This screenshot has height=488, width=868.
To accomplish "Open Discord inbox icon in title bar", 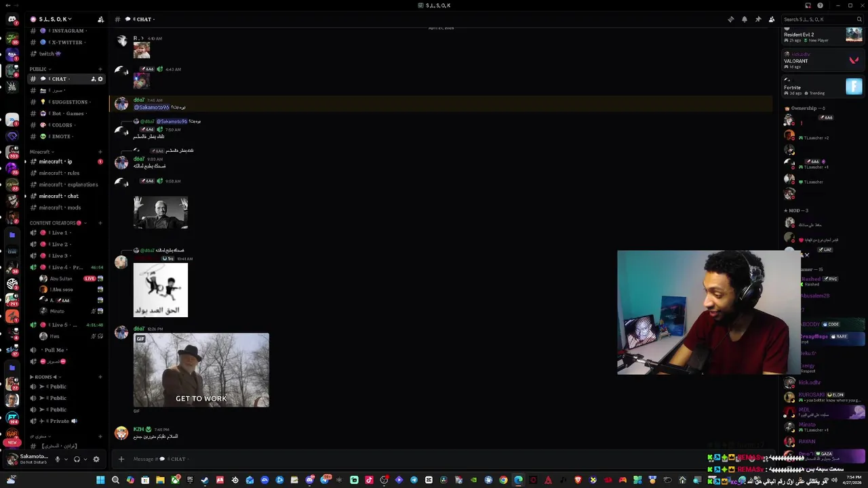I will tap(806, 5).
